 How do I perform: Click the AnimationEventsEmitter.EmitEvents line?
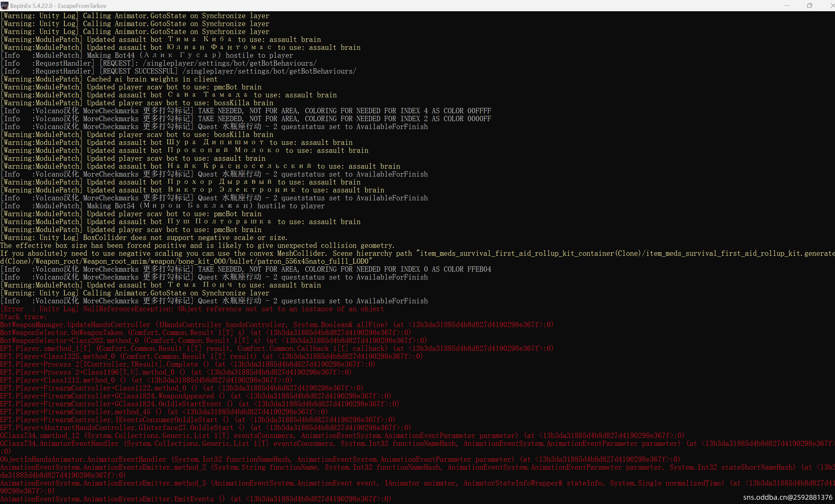pos(195,499)
